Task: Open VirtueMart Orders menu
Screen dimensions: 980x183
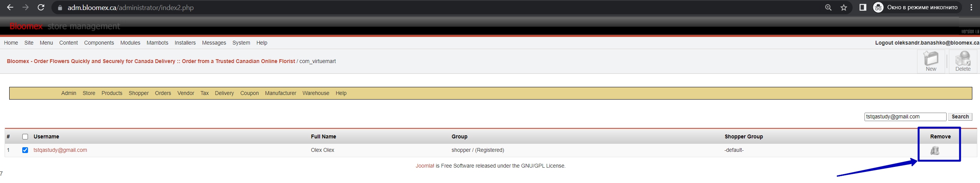Action: point(163,93)
